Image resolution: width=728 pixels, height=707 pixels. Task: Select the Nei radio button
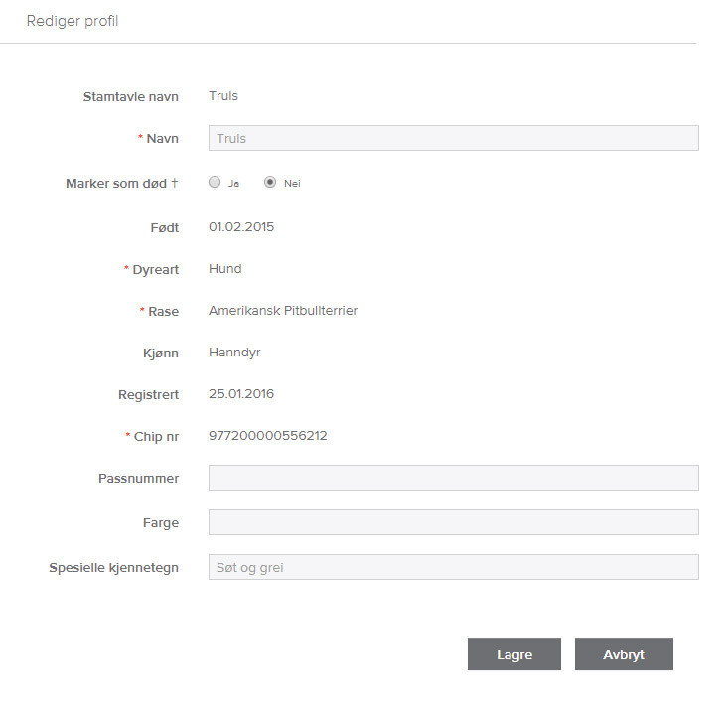pyautogui.click(x=269, y=183)
